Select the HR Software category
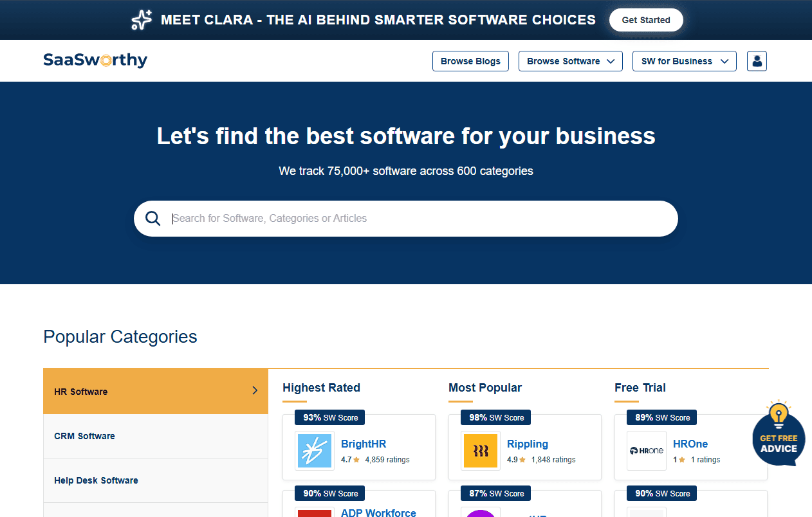 coord(156,391)
